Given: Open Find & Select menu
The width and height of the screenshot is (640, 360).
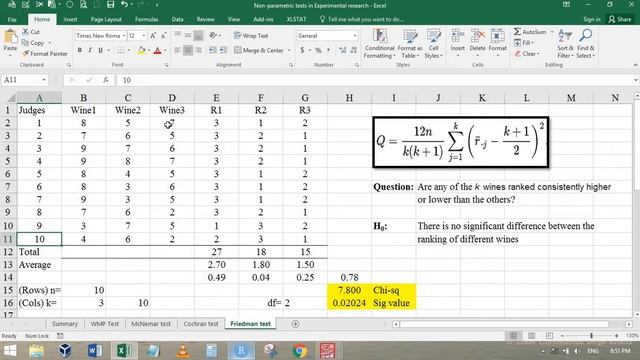Looking at the screenshot, I should point(585,43).
